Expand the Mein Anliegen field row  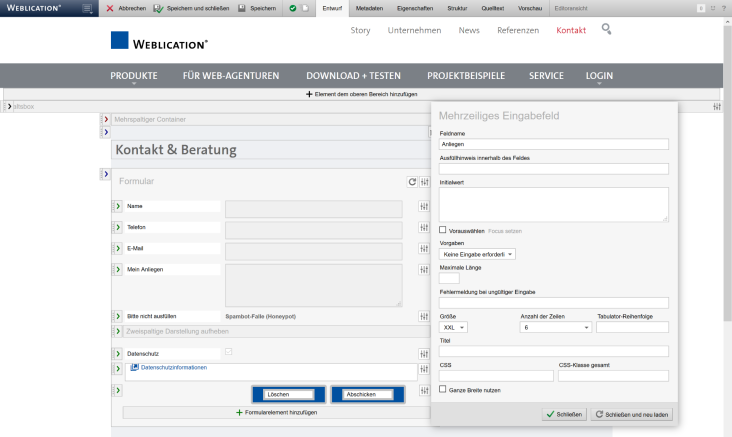click(118, 269)
